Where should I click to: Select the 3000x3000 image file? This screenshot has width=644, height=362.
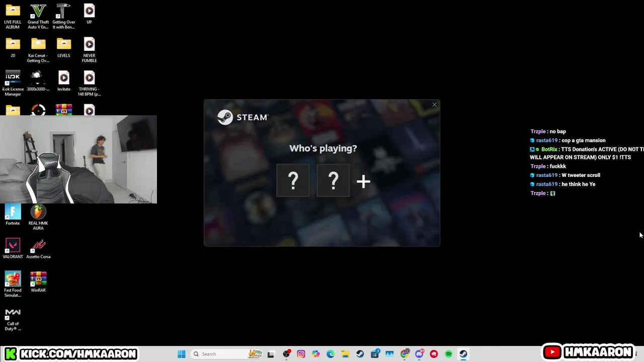click(x=38, y=81)
